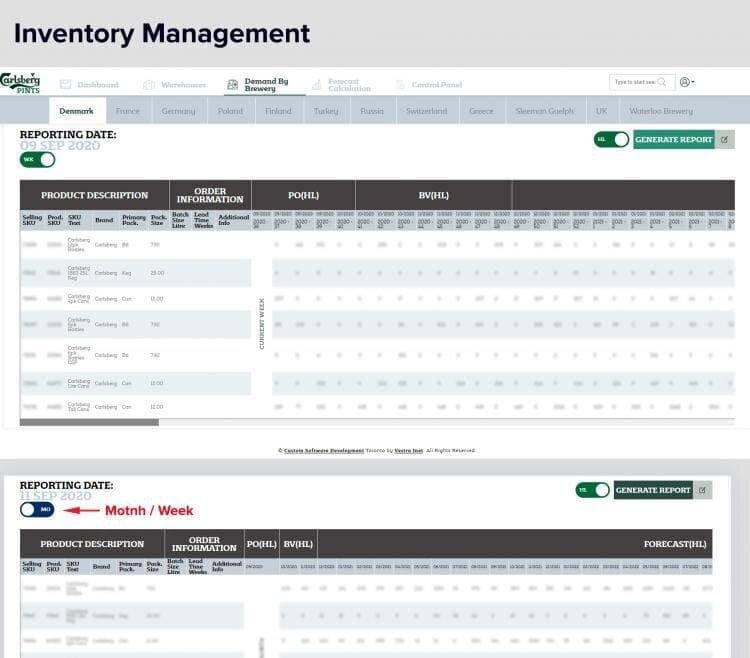
Task: Click the search magnifier icon
Action: 662,82
